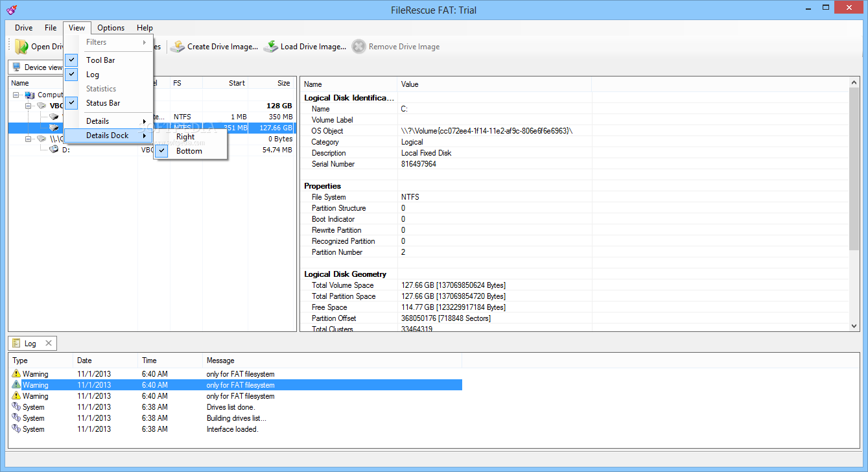Collapse the tree node above D:
This screenshot has width=868, height=472.
click(x=29, y=139)
